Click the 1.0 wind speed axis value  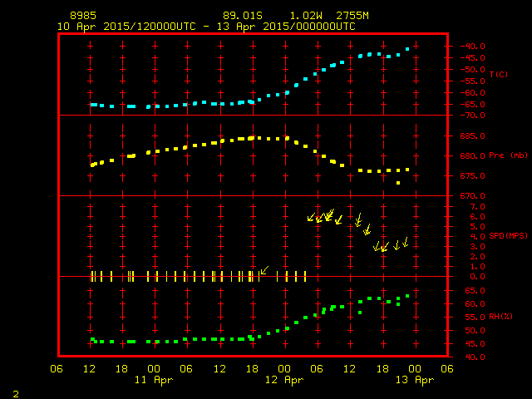(x=477, y=267)
